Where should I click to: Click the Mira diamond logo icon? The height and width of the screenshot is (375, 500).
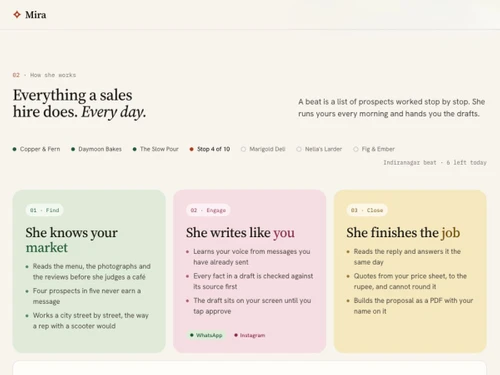tap(17, 15)
